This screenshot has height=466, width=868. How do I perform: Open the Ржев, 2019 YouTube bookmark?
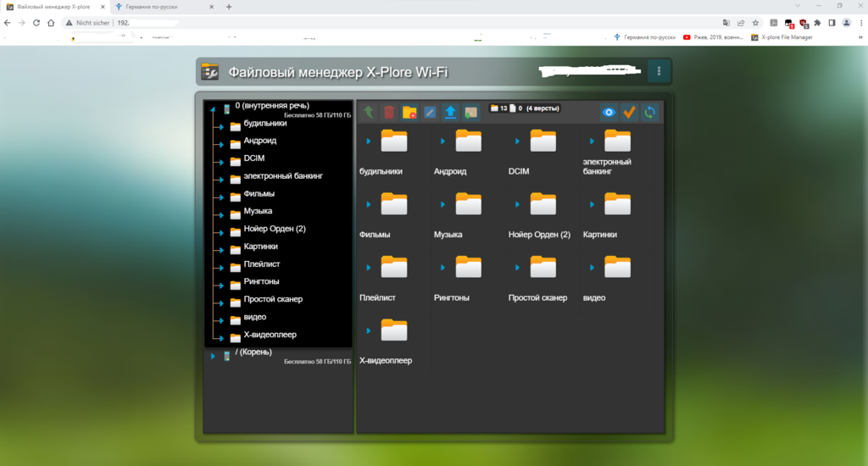click(713, 37)
